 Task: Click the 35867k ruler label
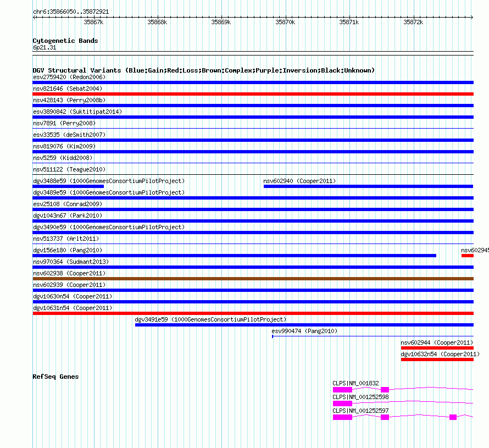point(93,22)
